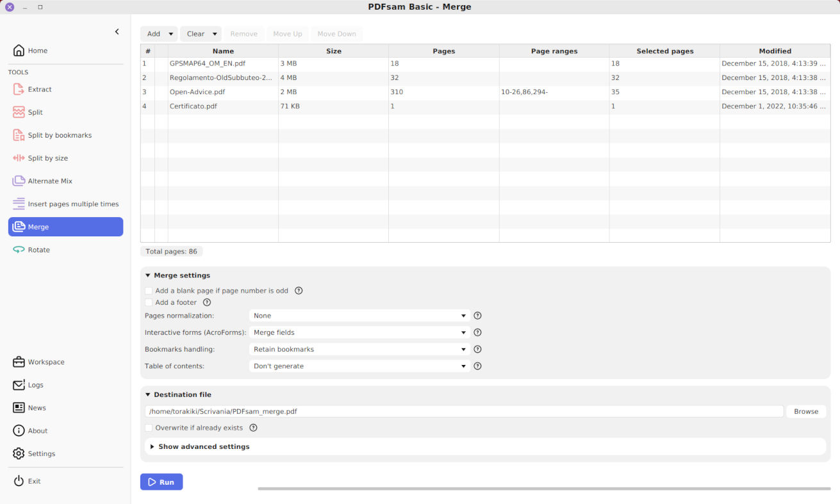The width and height of the screenshot is (840, 504).
Task: Enable Overwrite if already exists
Action: point(148,427)
